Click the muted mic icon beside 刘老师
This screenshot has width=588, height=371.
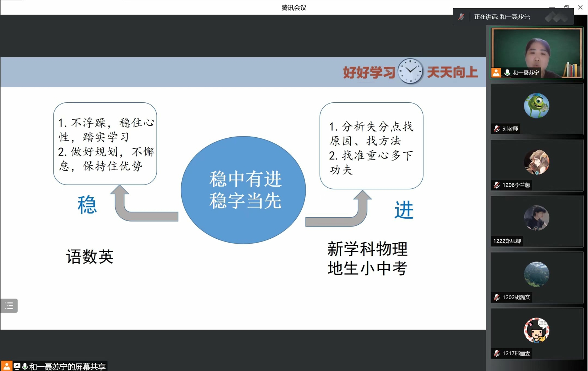pos(497,129)
